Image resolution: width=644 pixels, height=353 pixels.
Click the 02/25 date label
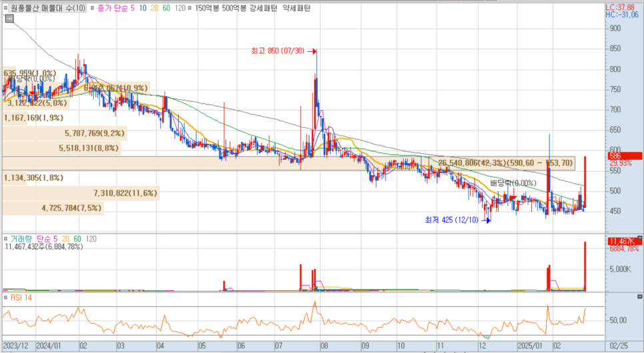tap(619, 346)
